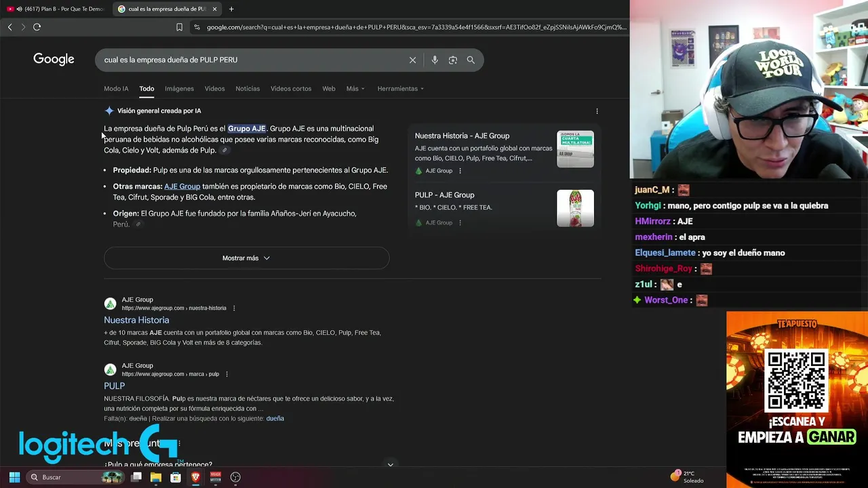
Task: Open the Web results tab
Action: click(x=329, y=89)
